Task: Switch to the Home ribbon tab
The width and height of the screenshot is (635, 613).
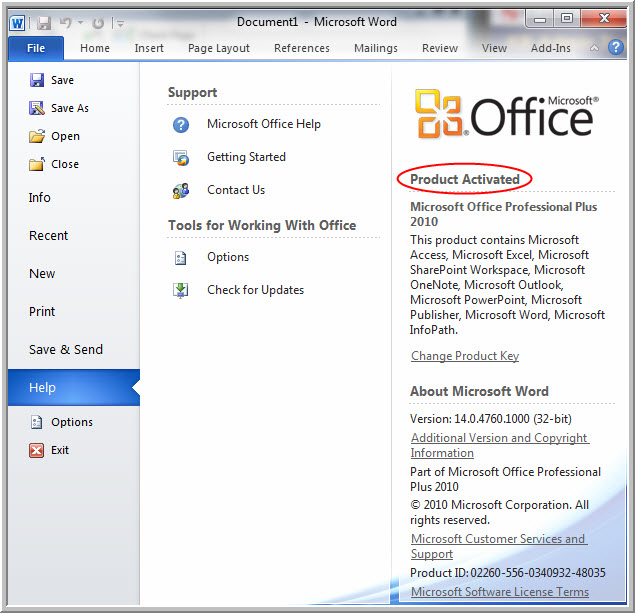Action: coord(95,48)
